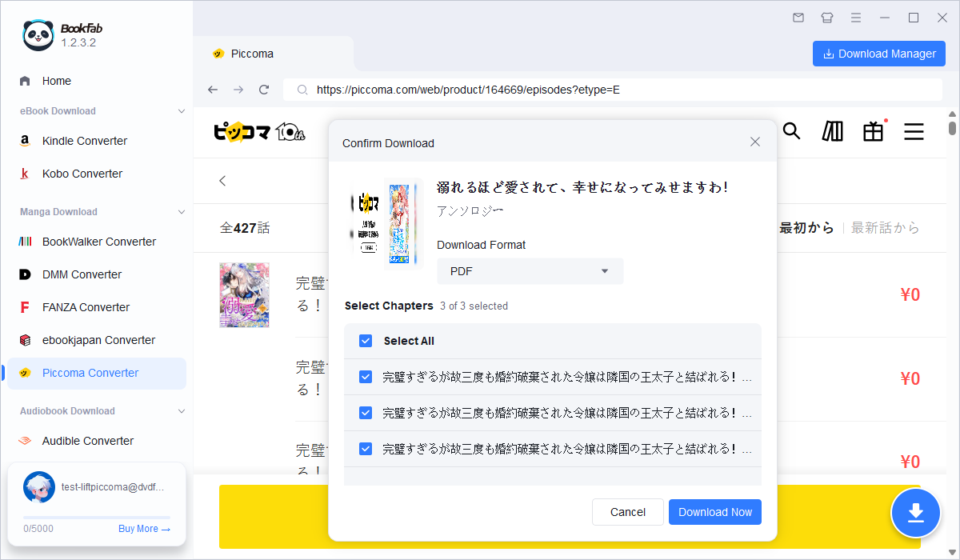
Task: Collapse the Manga Download section
Action: [x=182, y=212]
